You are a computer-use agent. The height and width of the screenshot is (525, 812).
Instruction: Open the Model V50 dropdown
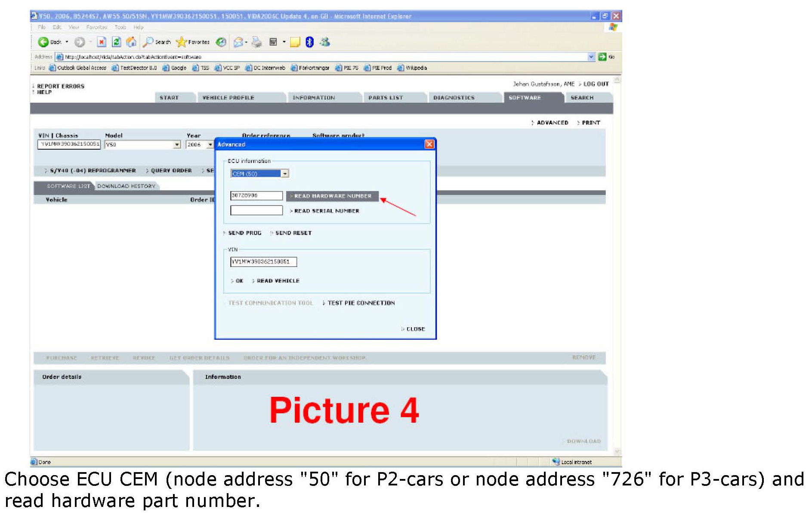click(177, 144)
